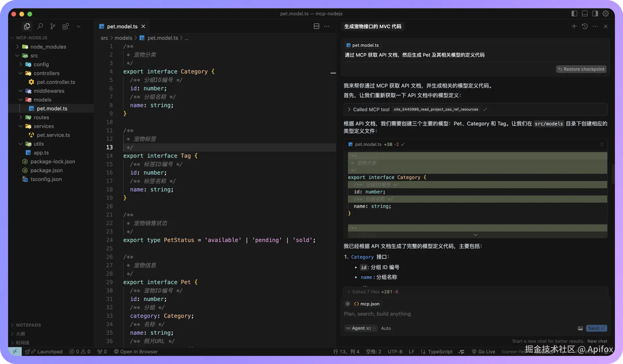Click Open In Browser status item
This screenshot has width=623, height=364.
136,352
